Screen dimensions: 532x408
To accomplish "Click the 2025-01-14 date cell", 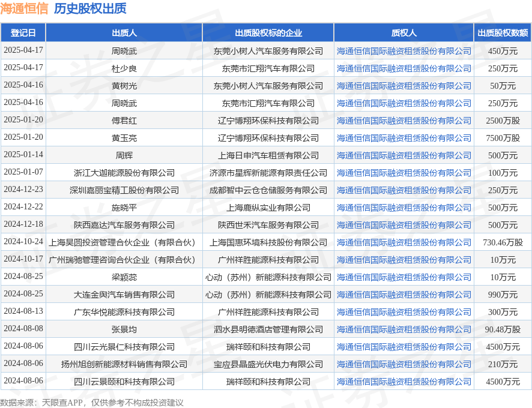I will (23, 155).
